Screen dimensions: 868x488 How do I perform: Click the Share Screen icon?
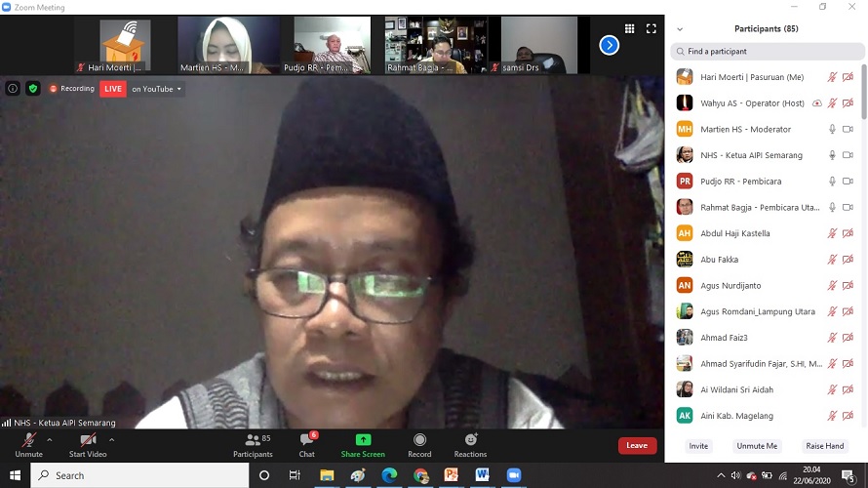click(x=363, y=440)
